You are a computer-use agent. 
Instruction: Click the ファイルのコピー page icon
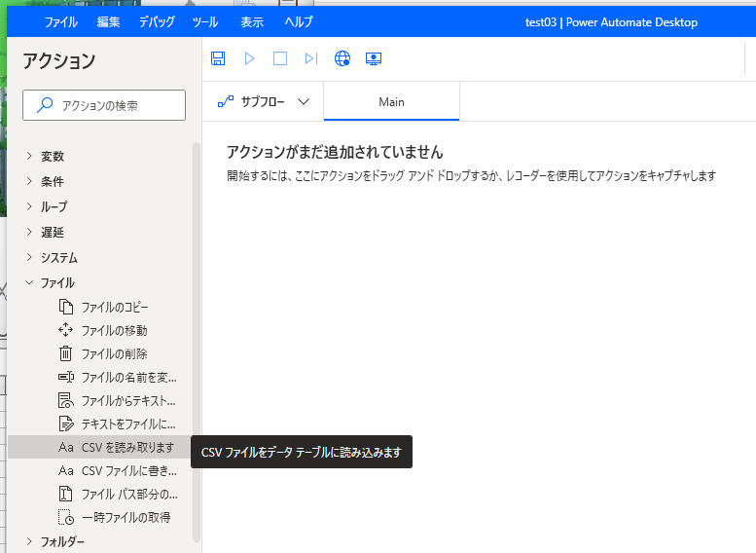pyautogui.click(x=66, y=307)
